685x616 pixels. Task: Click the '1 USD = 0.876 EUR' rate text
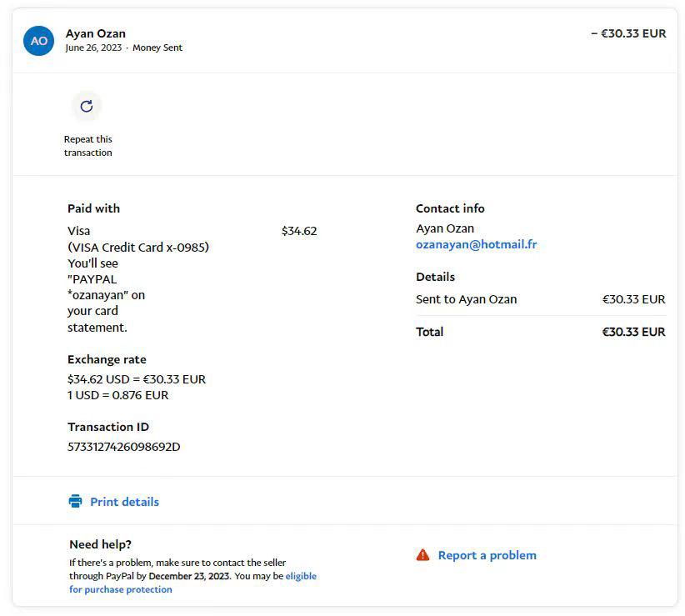click(117, 395)
